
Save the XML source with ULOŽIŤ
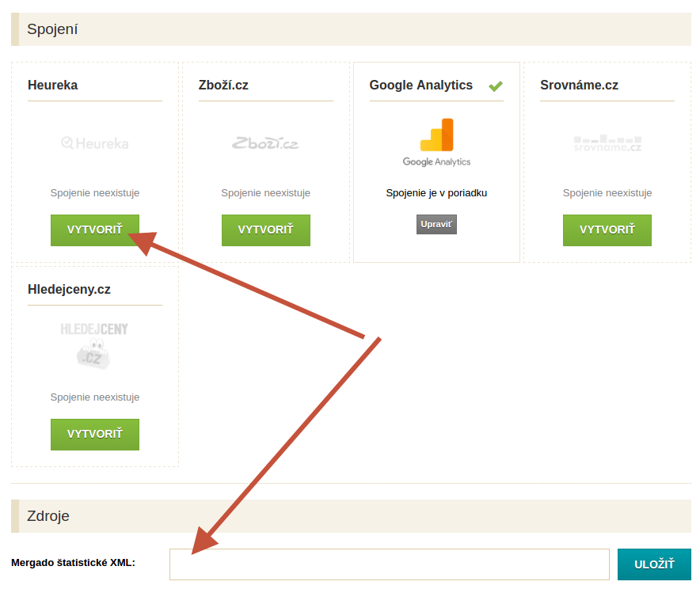coord(654,564)
